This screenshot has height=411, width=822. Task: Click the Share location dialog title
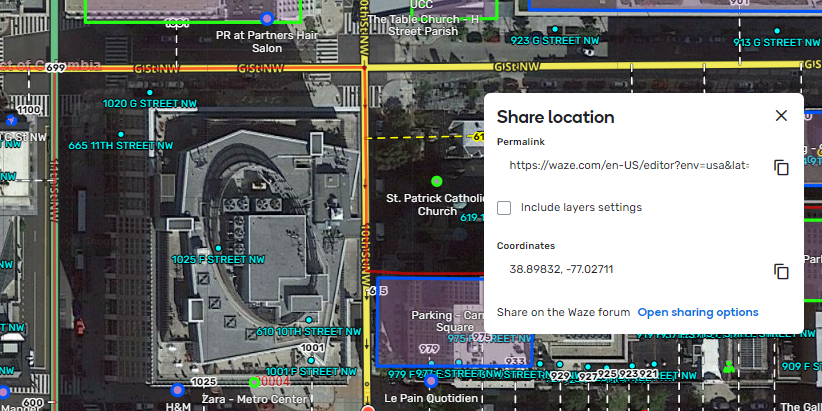tap(555, 117)
